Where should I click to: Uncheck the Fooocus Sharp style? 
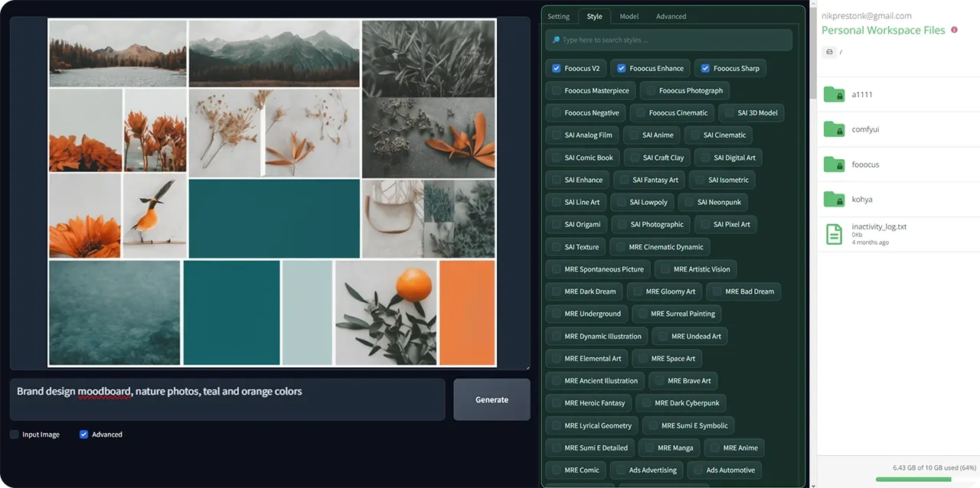(x=704, y=68)
